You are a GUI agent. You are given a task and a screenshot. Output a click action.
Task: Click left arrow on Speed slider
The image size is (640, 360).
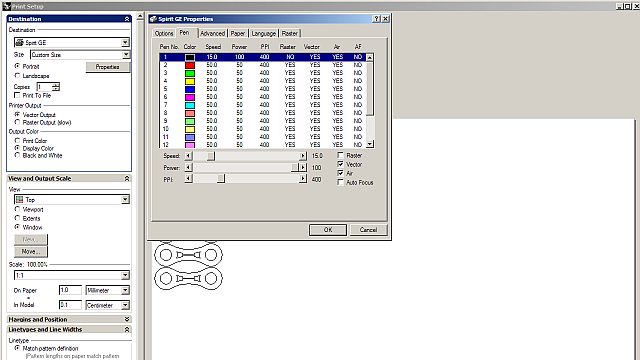tap(188, 156)
